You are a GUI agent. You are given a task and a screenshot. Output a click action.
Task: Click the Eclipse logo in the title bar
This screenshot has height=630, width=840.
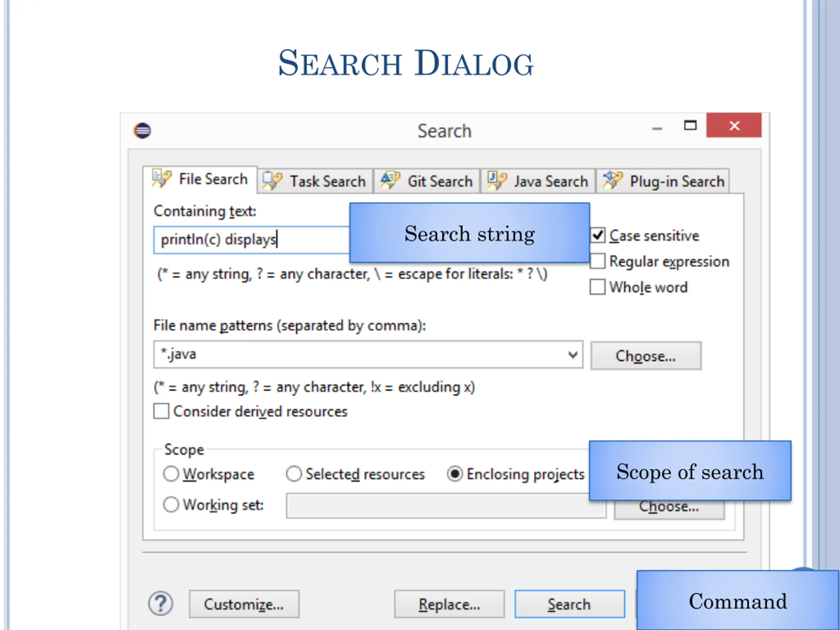tap(142, 131)
